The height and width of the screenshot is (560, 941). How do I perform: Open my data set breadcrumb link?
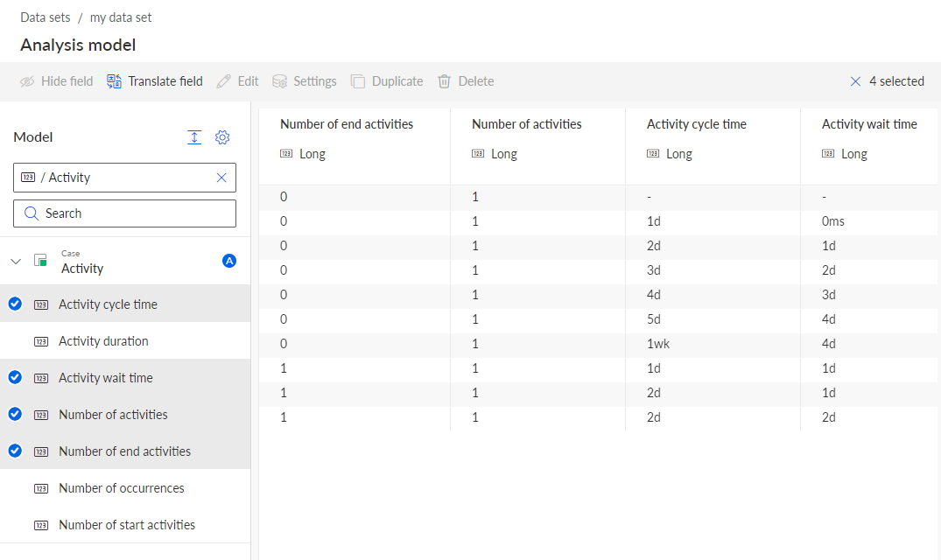coord(121,17)
